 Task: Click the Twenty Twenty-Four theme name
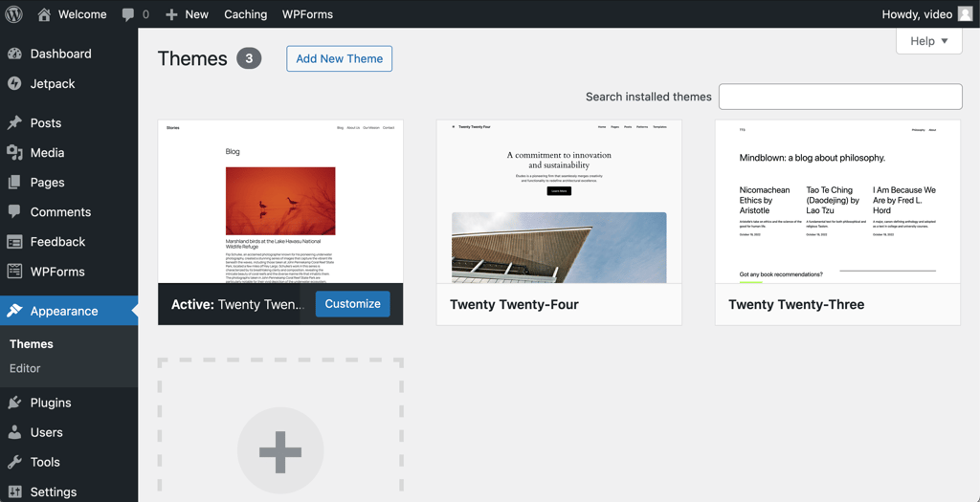coord(514,305)
